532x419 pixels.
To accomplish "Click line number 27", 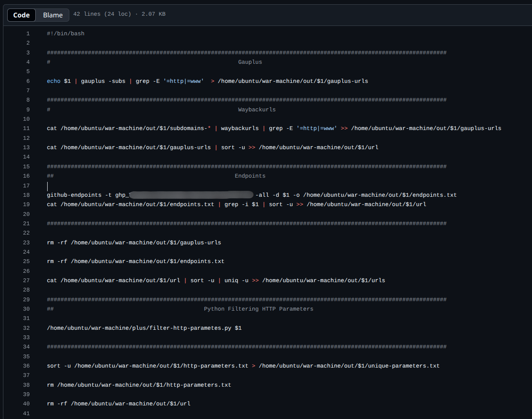I will (x=26, y=280).
